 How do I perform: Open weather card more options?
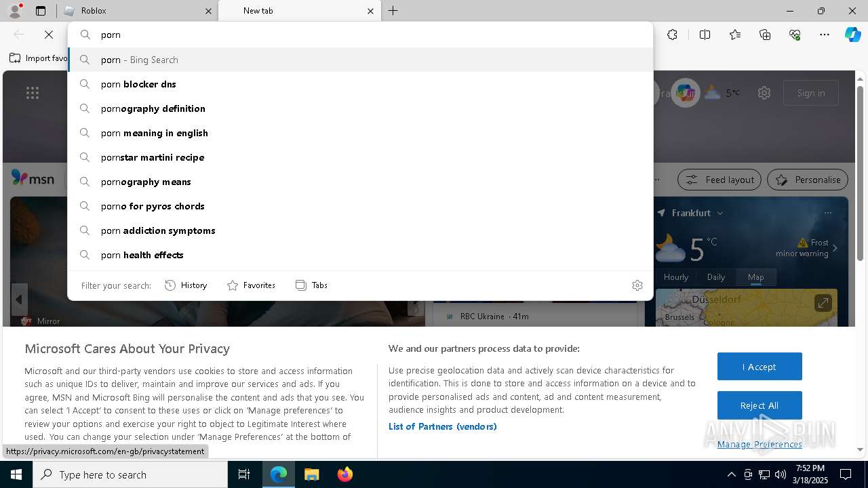click(x=827, y=213)
